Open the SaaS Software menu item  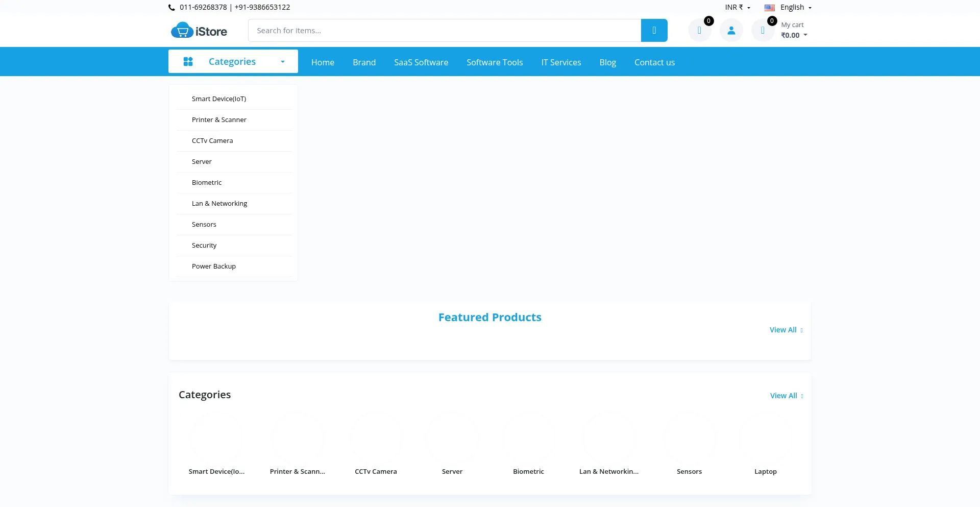(x=421, y=62)
